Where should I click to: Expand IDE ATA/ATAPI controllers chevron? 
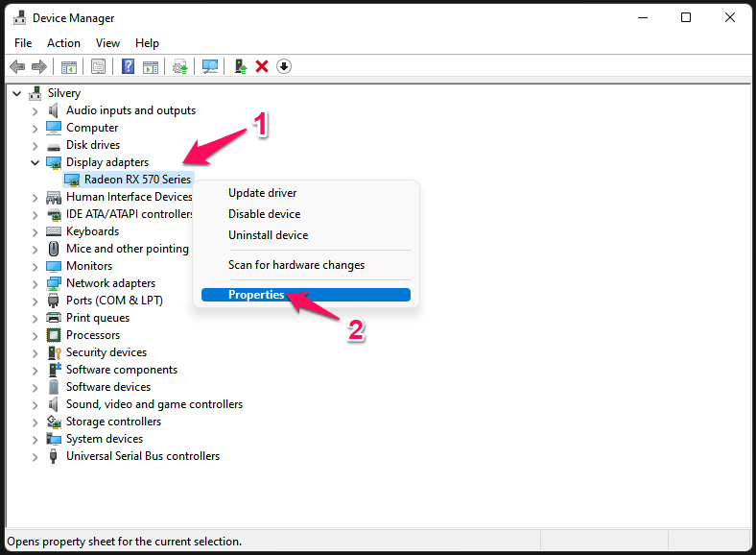(35, 215)
